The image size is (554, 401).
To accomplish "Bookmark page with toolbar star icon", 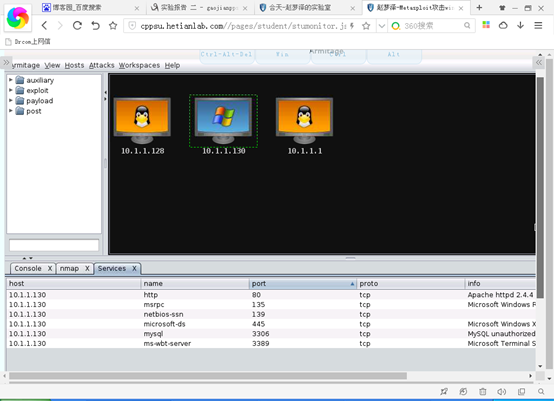I will click(113, 25).
